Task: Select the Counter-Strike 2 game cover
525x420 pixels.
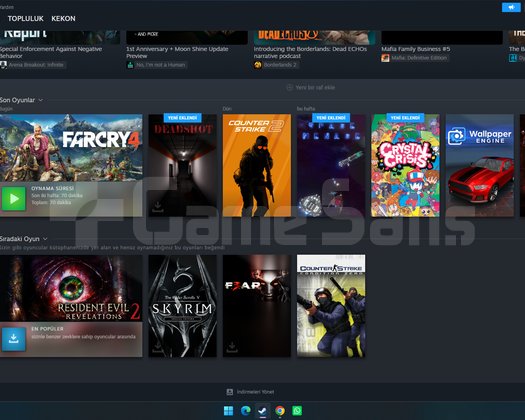Action: click(257, 165)
